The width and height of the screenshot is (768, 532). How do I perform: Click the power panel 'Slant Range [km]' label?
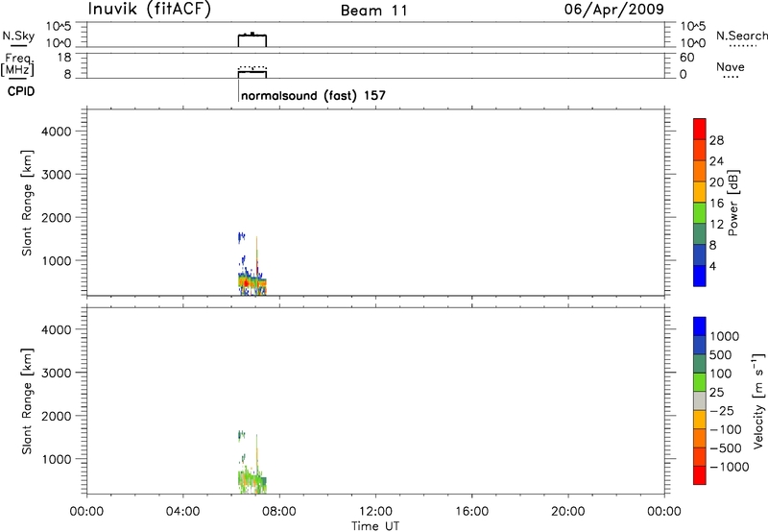[27, 203]
